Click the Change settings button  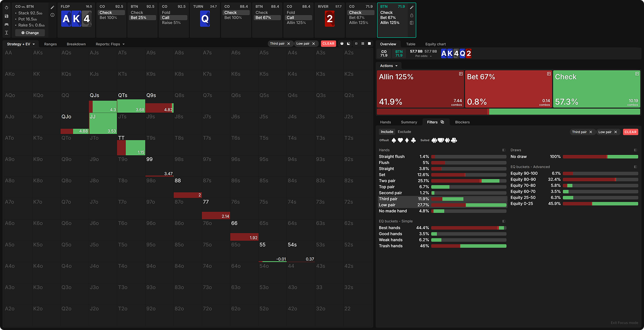[x=30, y=33]
